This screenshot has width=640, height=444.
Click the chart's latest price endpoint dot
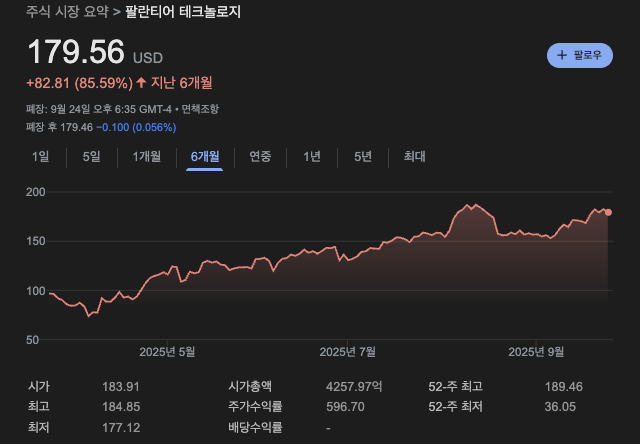tap(609, 212)
